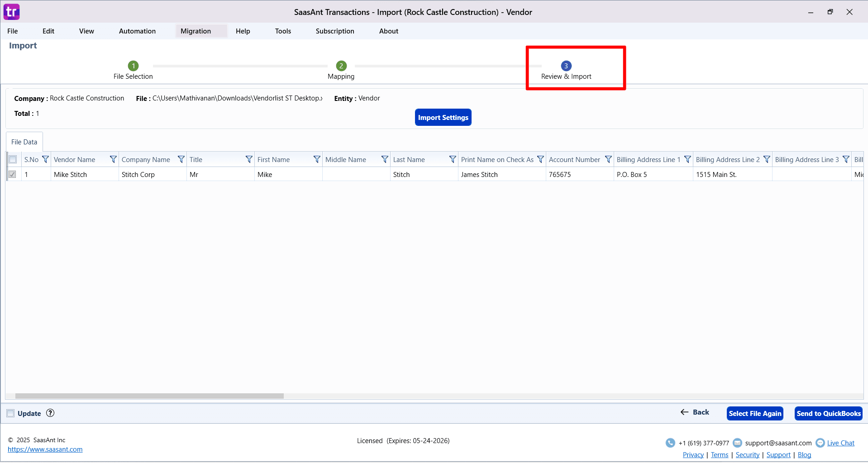868x463 pixels.
Task: Open the saasant.com website link
Action: tap(45, 449)
